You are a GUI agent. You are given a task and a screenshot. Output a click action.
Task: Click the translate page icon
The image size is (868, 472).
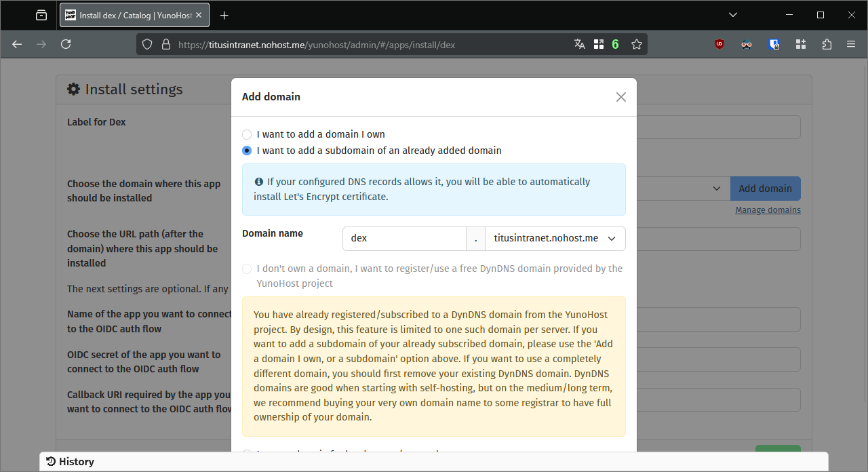tap(579, 44)
